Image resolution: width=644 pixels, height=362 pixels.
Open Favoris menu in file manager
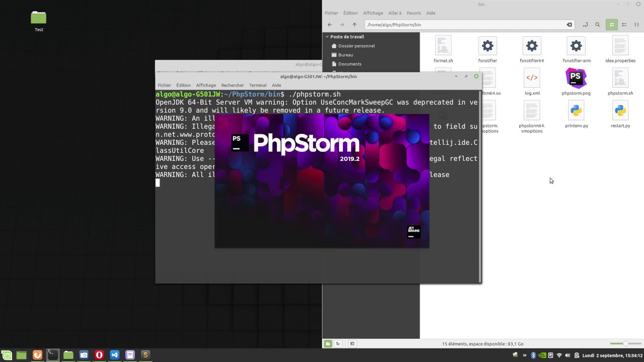pos(414,13)
